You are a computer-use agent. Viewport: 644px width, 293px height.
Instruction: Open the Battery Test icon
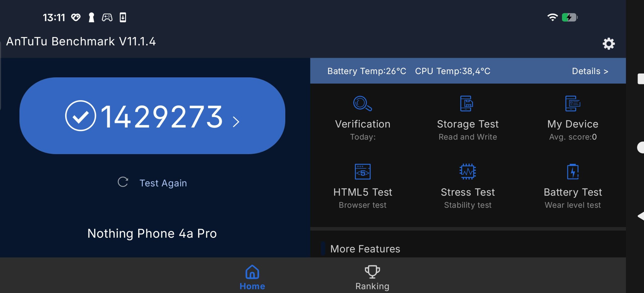(573, 172)
